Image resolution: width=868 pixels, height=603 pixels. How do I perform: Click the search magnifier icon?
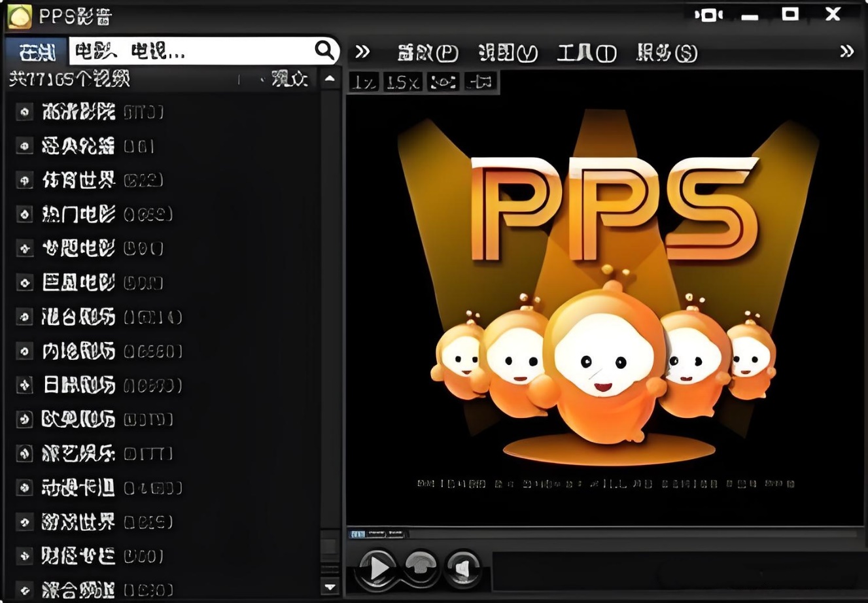324,50
